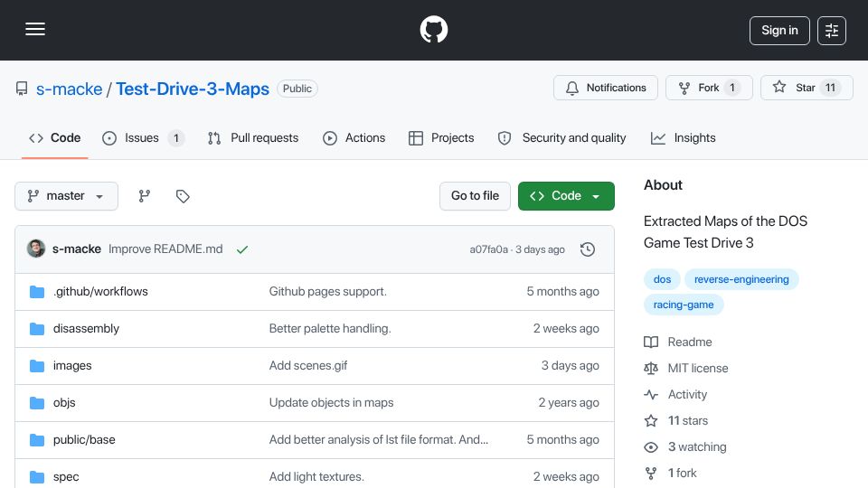The width and height of the screenshot is (868, 488).
Task: Go to the GitHub homepage logo
Action: click(x=433, y=29)
